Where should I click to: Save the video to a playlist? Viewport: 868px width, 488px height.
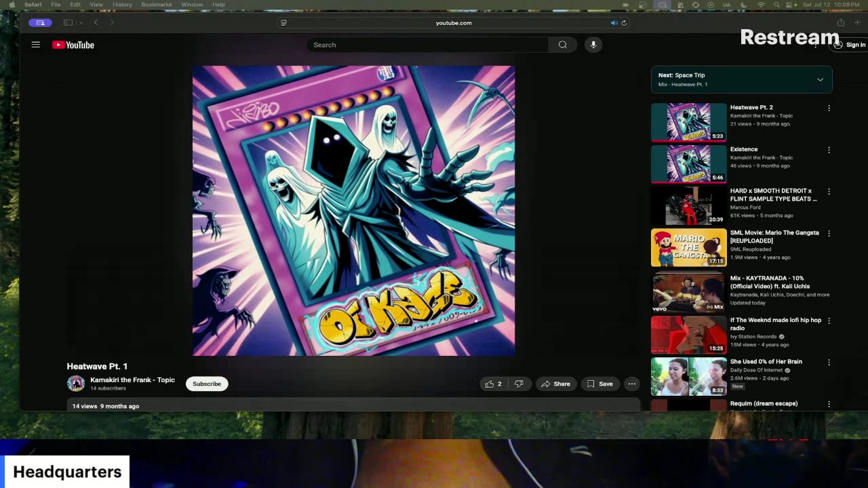coord(599,384)
